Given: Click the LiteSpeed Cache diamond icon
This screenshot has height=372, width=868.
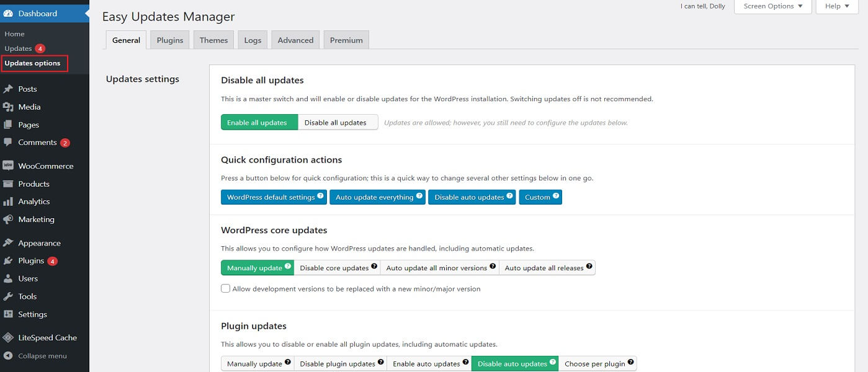Looking at the screenshot, I should 8,337.
